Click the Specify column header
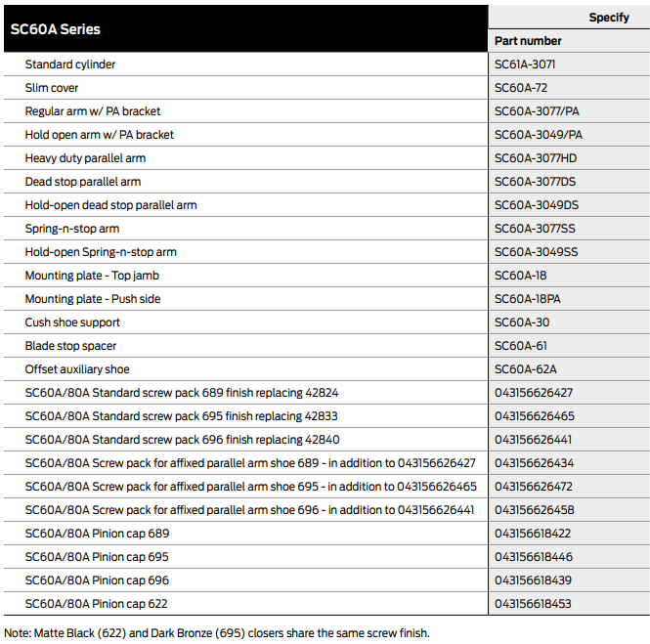Image resolution: width=650 pixels, height=644 pixels. pyautogui.click(x=609, y=18)
